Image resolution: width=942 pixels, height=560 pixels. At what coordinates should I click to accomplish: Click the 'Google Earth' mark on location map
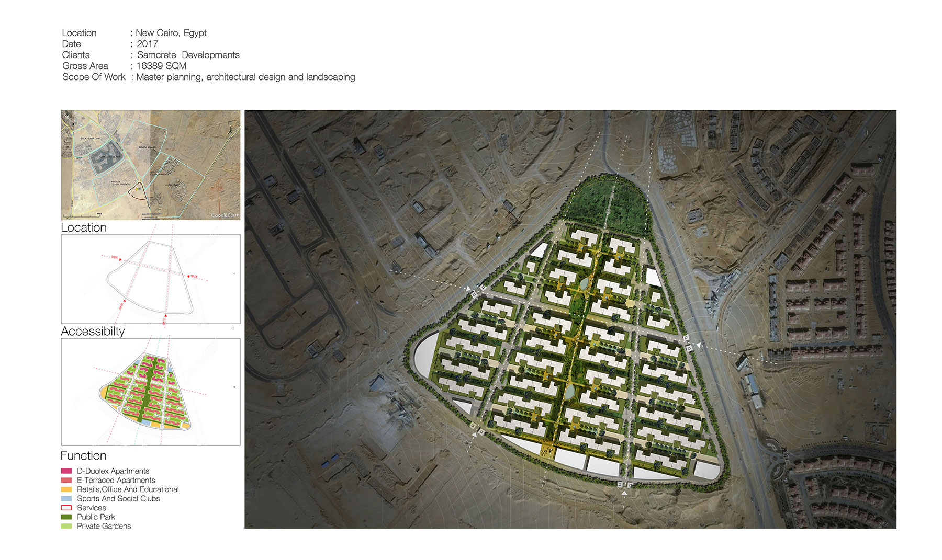(x=225, y=215)
